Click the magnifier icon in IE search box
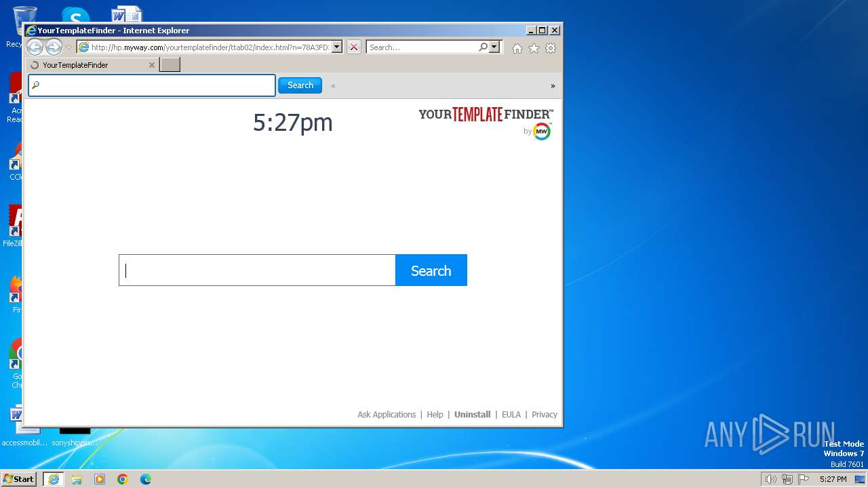Screen dimensions: 868x488 (483, 47)
